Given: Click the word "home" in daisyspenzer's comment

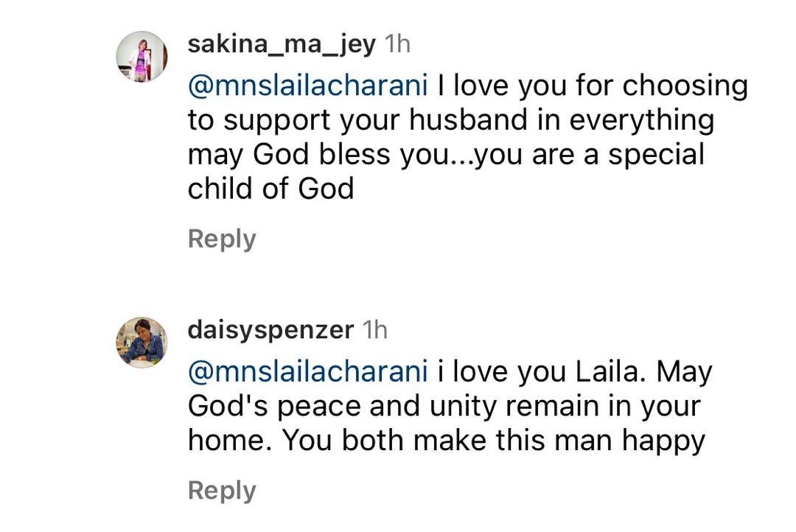Looking at the screenshot, I should [x=229, y=441].
